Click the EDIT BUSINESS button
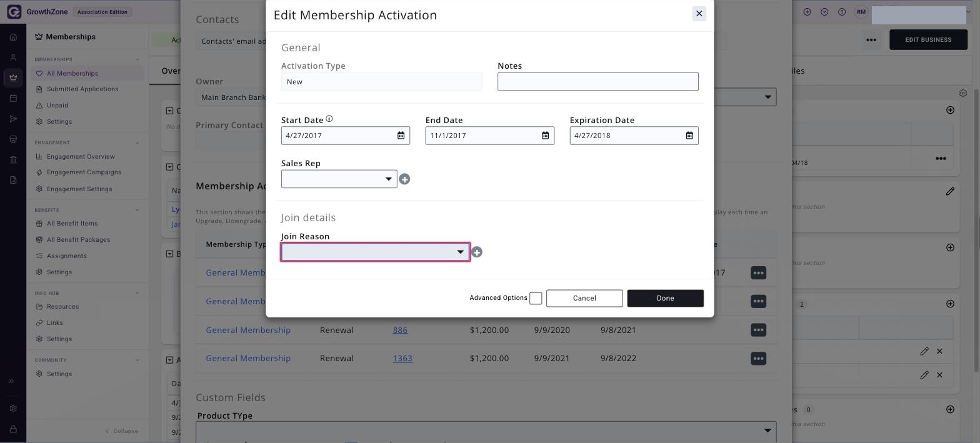The image size is (980, 443). click(928, 39)
